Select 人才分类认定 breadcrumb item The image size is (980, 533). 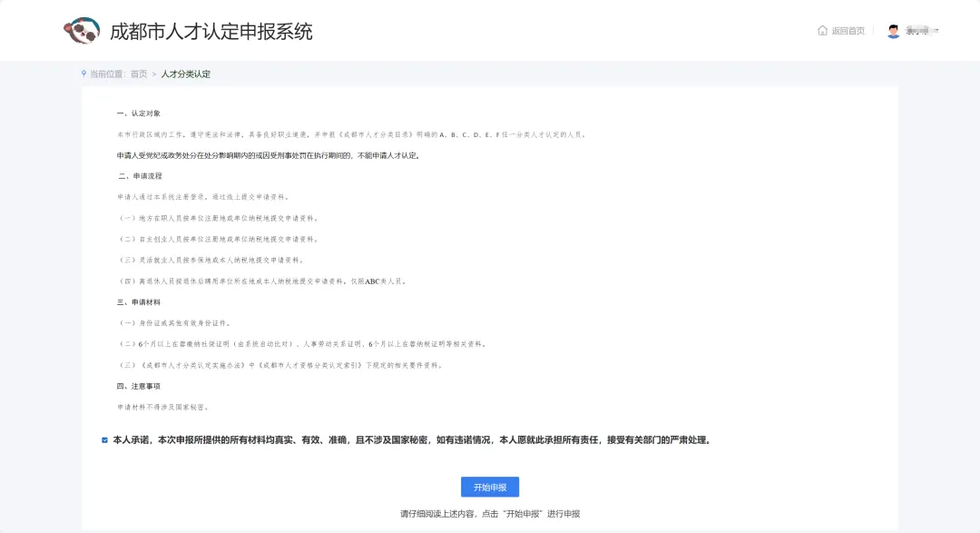[186, 74]
